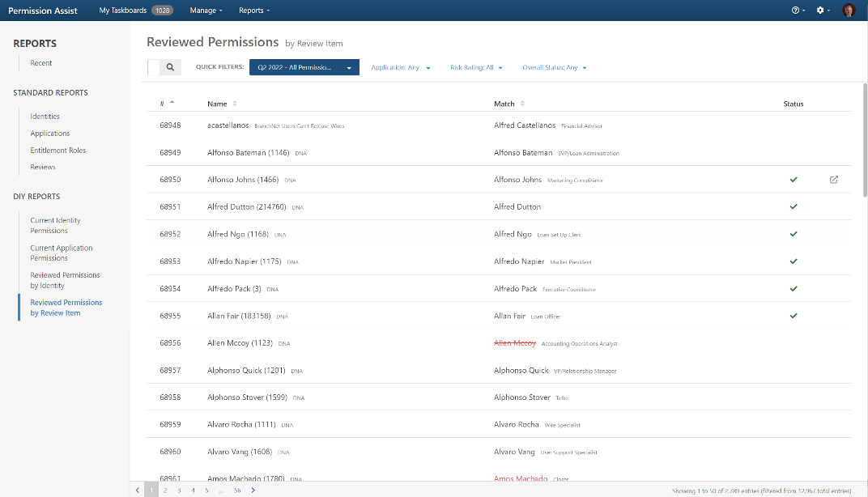Screen dimensions: 868x497
Task: Open My Taskboards link
Action: (134, 11)
